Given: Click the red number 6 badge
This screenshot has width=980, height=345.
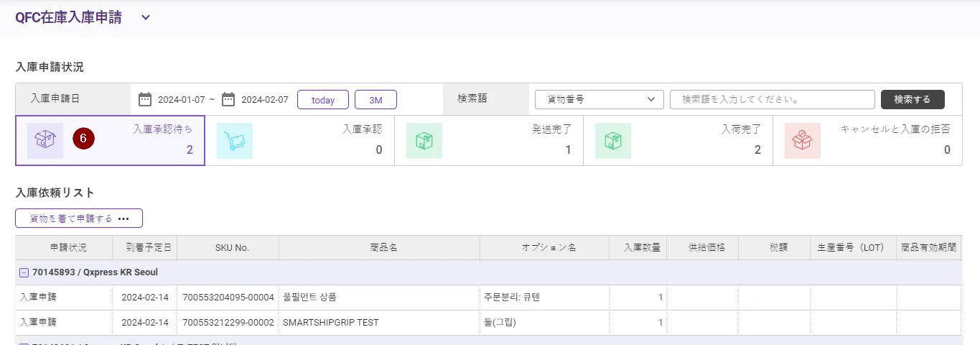Looking at the screenshot, I should (x=83, y=139).
